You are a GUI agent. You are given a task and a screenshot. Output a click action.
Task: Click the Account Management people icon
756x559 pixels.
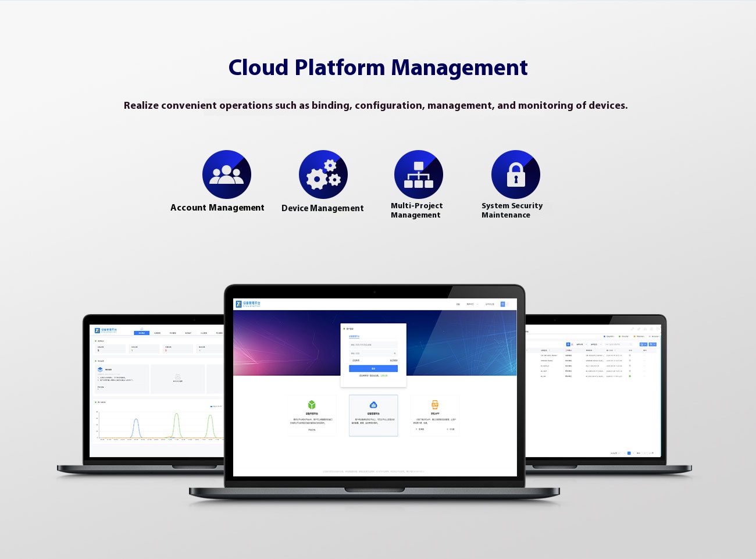226,175
